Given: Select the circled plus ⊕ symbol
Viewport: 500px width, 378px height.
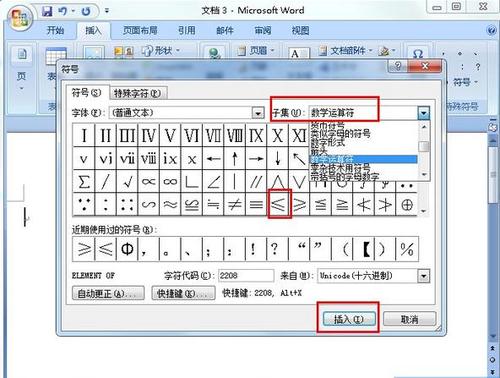Looking at the screenshot, I should [407, 204].
